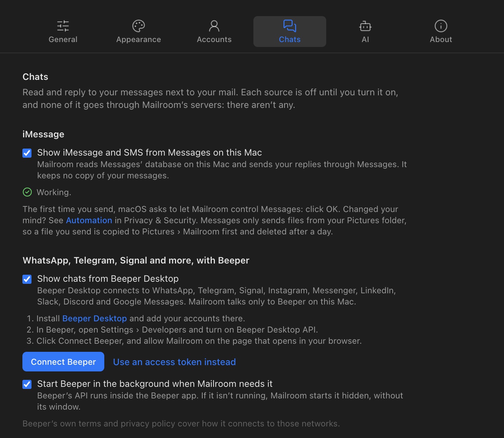Disable Show iMessage and SMS checkbox
Image resolution: width=504 pixels, height=438 pixels.
pos(27,153)
